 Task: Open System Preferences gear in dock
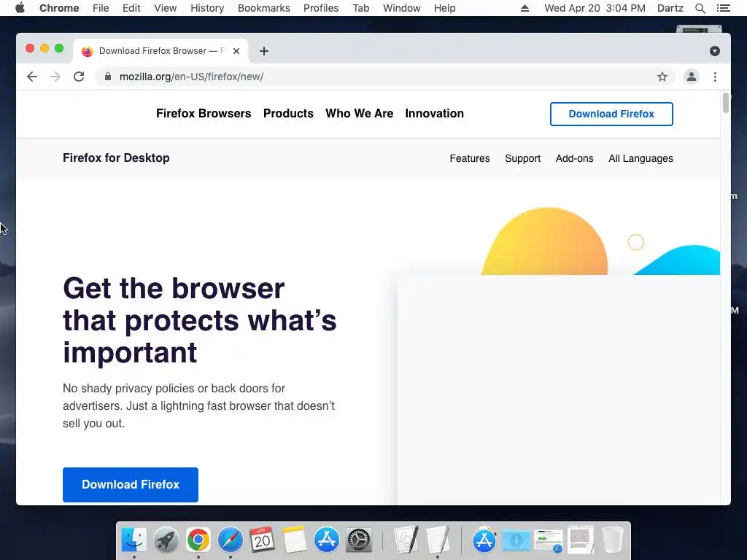[358, 540]
